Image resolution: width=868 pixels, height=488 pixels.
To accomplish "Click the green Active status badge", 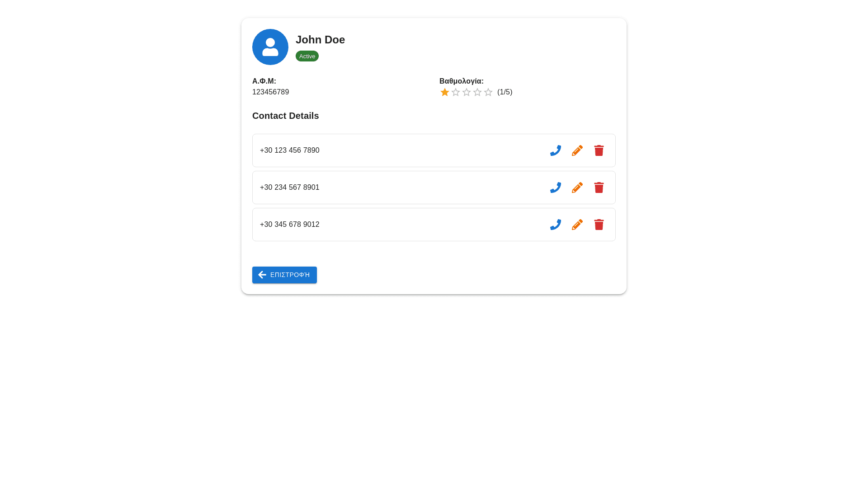I will click(307, 56).
